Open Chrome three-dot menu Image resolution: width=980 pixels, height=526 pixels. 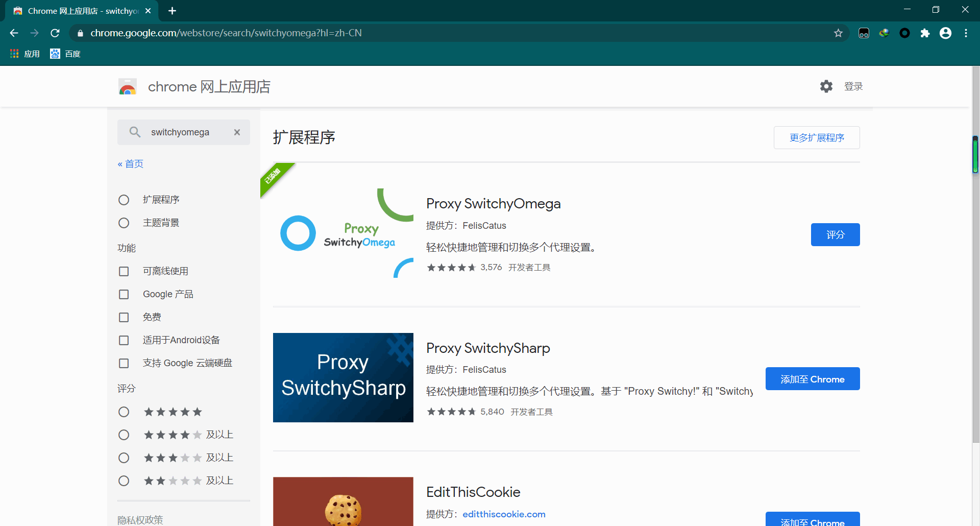966,33
